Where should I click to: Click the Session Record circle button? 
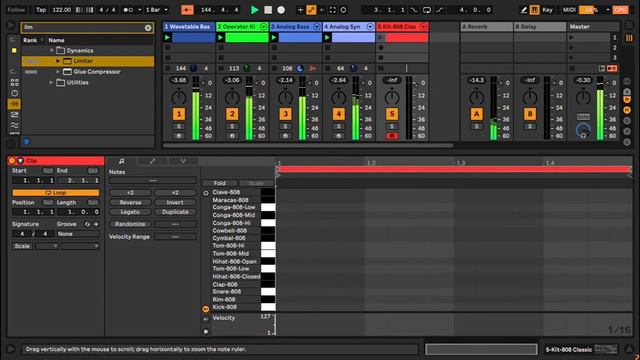click(x=343, y=10)
